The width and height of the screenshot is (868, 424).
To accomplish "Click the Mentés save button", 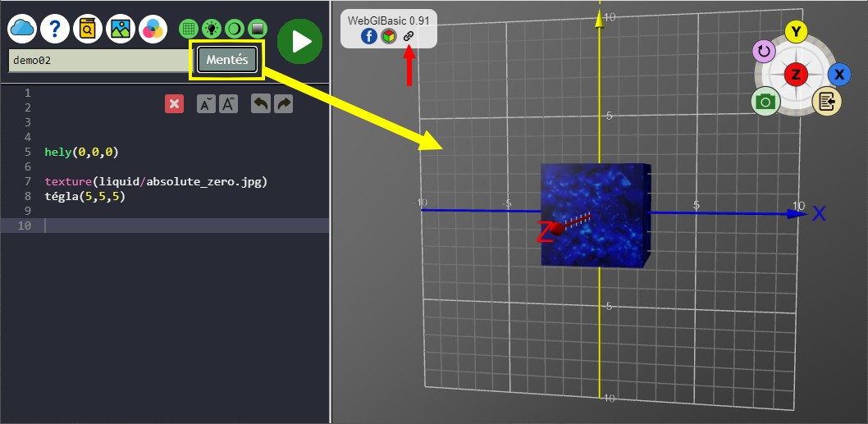I will point(227,60).
